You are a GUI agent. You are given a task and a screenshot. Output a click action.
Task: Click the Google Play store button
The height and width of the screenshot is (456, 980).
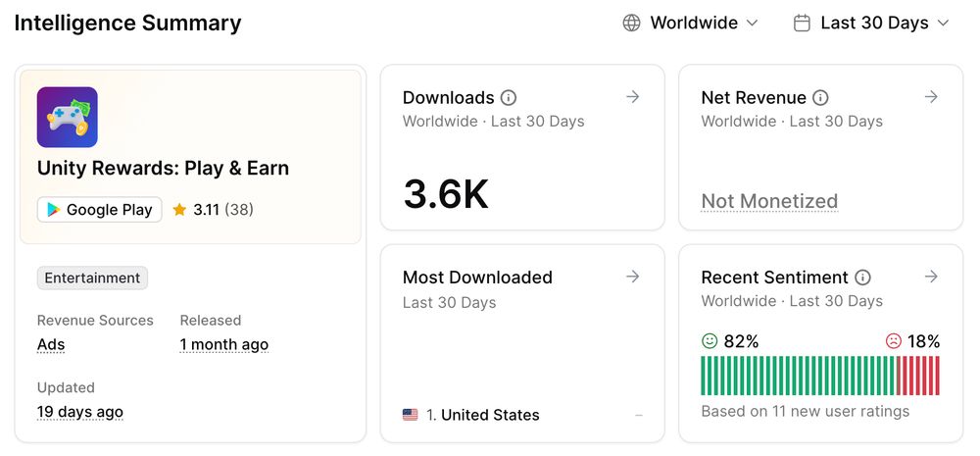click(x=99, y=210)
